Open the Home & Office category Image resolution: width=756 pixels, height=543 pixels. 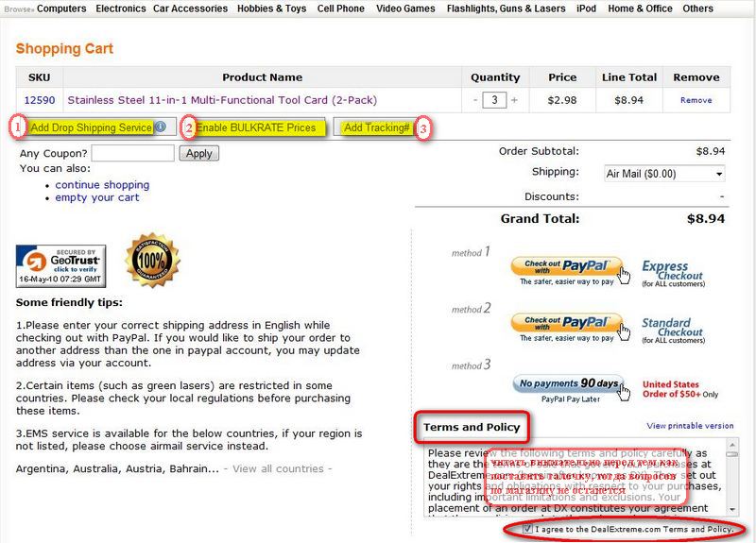tap(640, 8)
